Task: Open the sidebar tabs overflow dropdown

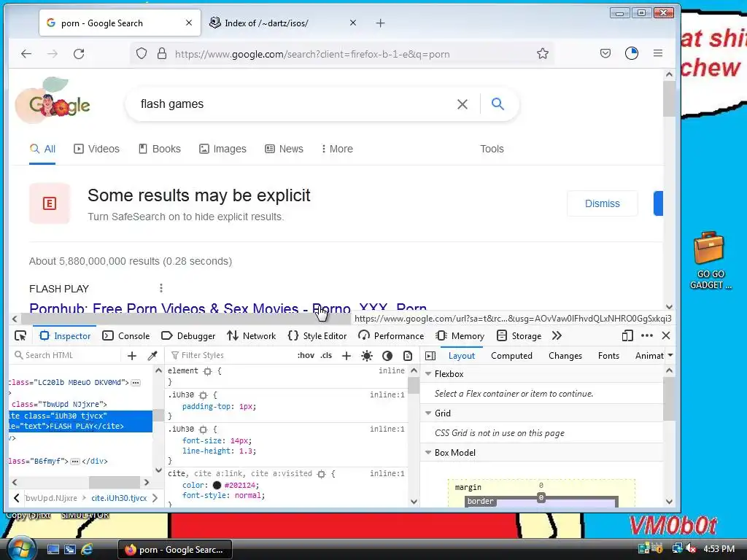Action: (670, 355)
